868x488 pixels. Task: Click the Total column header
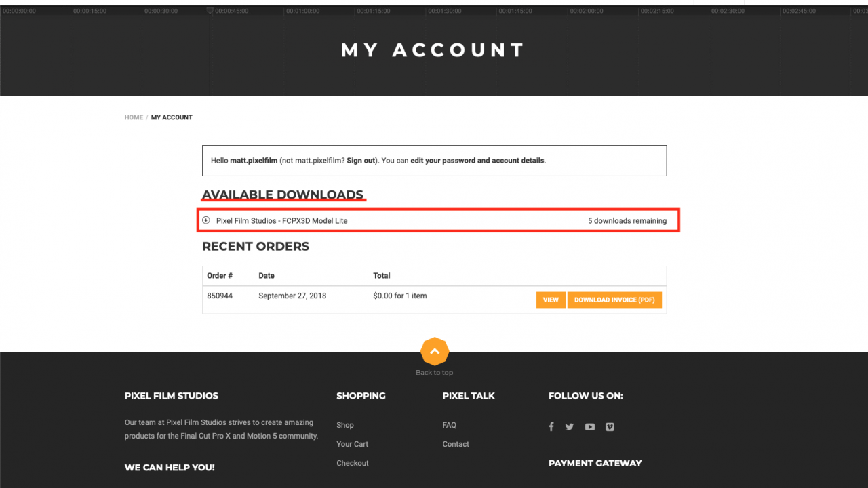pos(382,276)
